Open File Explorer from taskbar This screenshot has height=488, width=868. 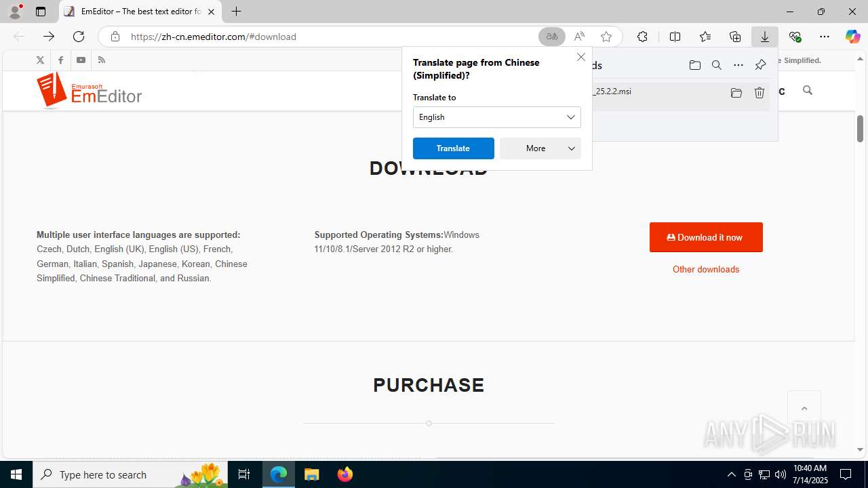[311, 474]
